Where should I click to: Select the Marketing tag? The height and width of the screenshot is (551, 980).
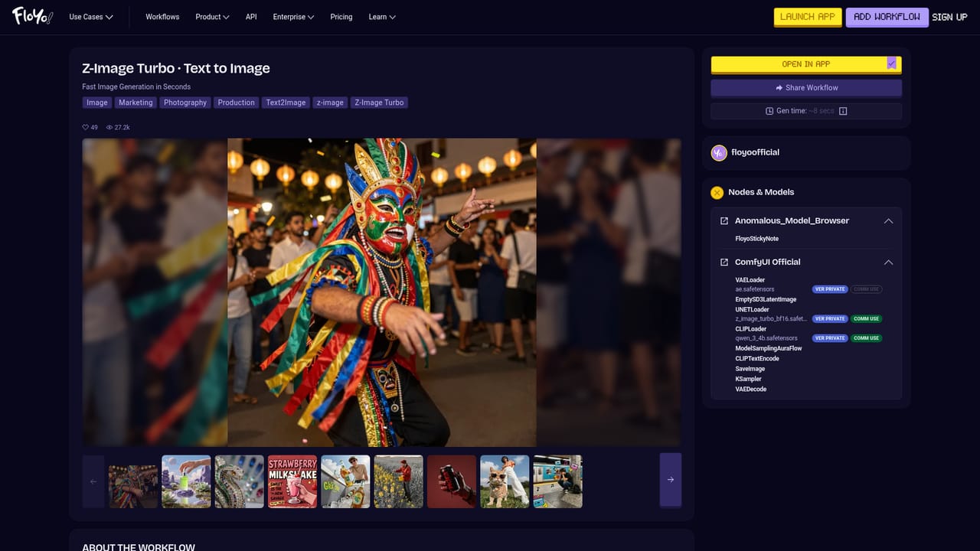click(136, 103)
